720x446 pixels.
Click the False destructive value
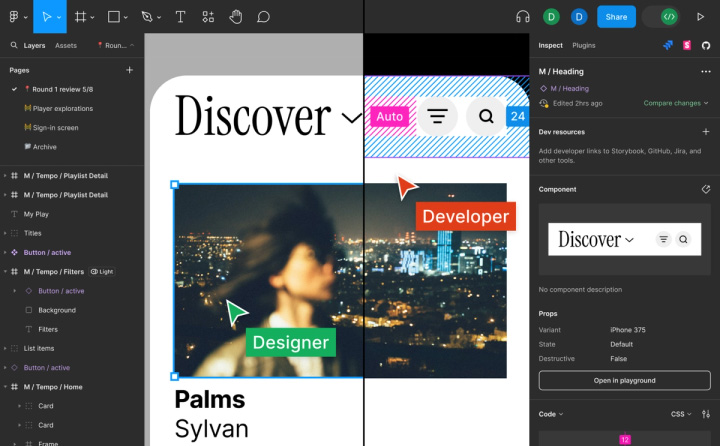(619, 359)
